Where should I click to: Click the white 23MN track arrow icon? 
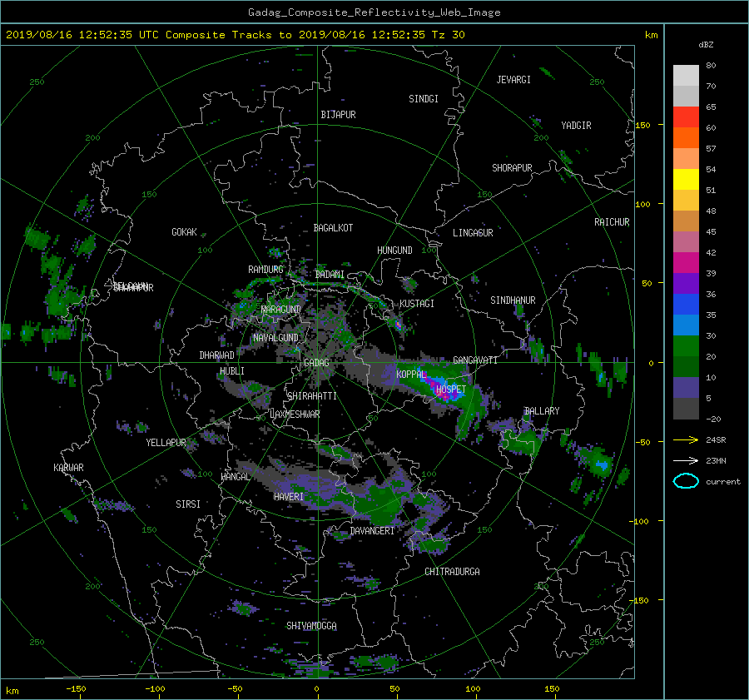[x=686, y=460]
